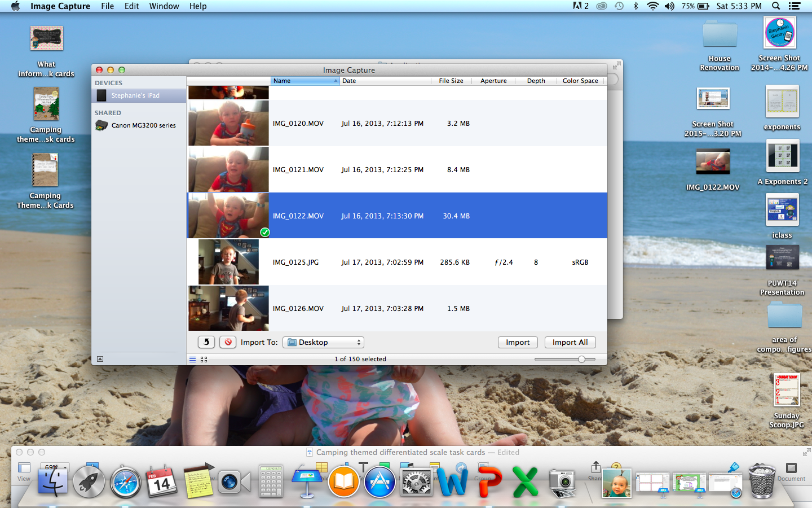Select House Renovation folder on desktop
Screen dimensions: 812x508
pyautogui.click(x=720, y=47)
